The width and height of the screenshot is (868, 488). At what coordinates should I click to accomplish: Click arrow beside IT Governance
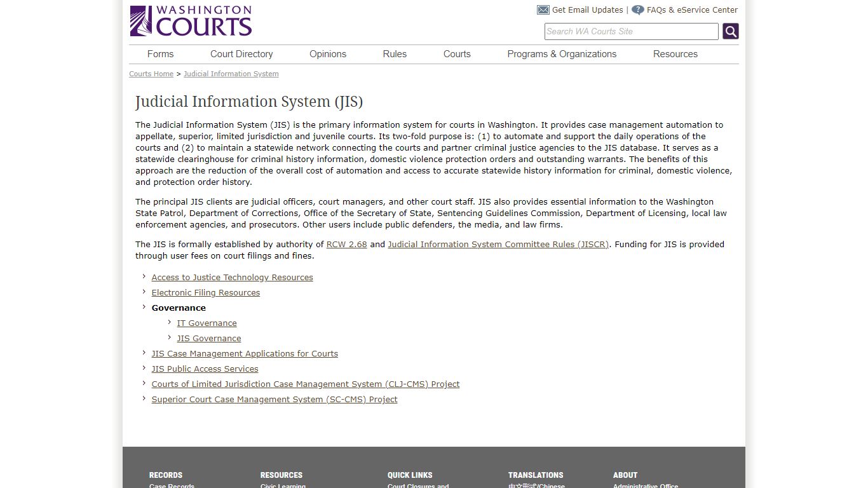pos(170,322)
